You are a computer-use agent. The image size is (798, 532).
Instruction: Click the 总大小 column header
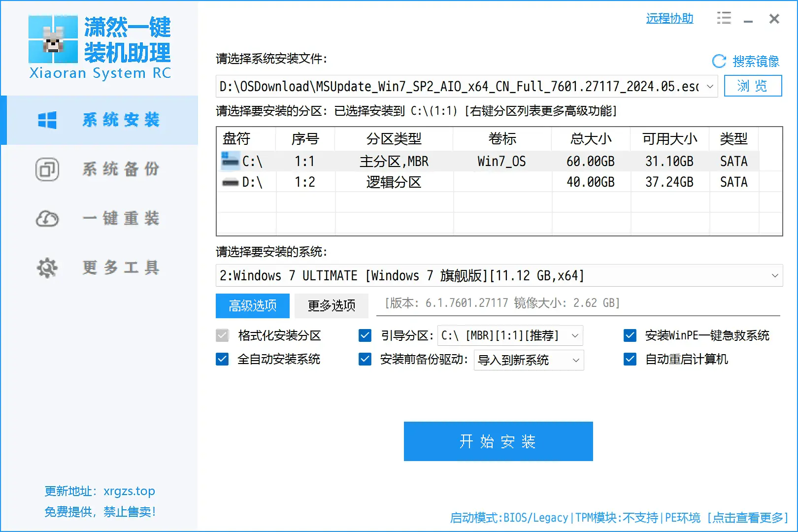[x=591, y=139]
